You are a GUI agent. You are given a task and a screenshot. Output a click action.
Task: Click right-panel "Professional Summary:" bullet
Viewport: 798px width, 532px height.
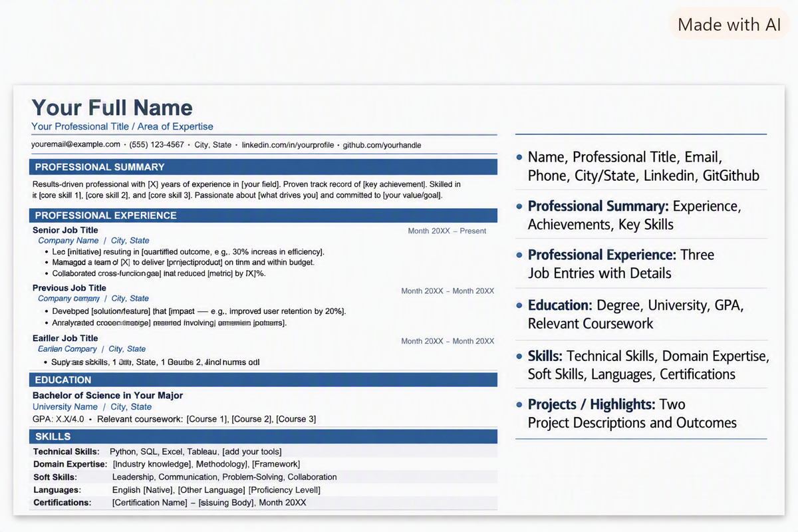click(634, 215)
